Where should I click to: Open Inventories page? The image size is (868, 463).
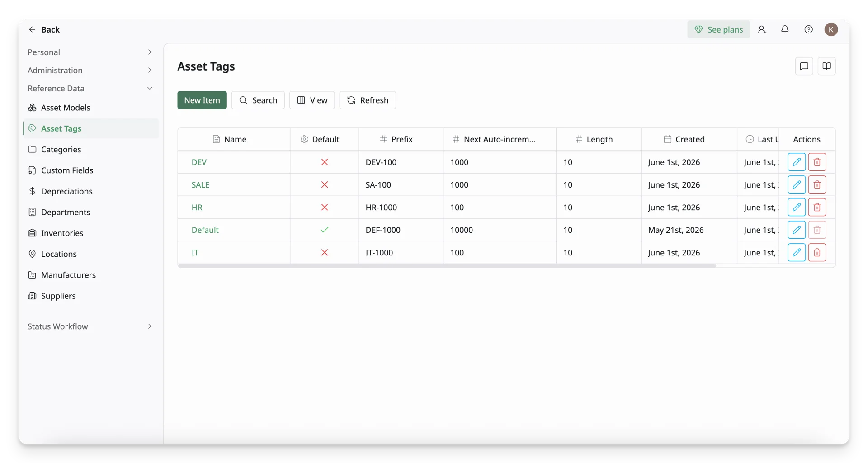90,233
